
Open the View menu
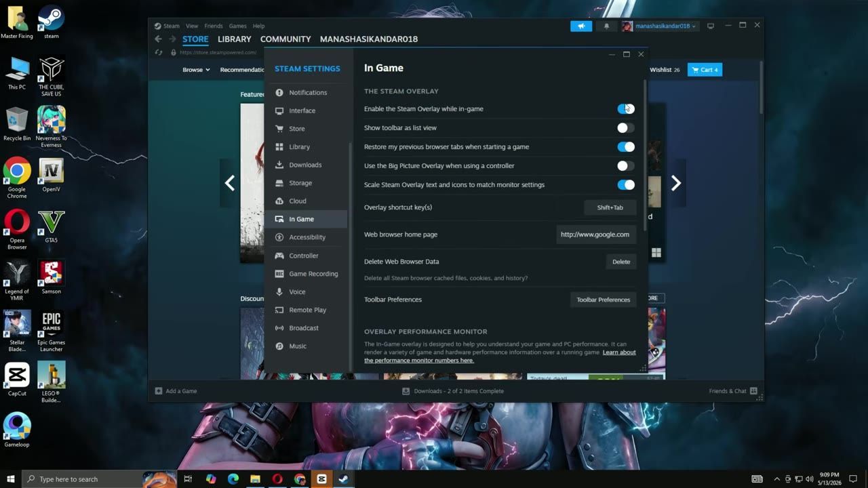click(192, 26)
